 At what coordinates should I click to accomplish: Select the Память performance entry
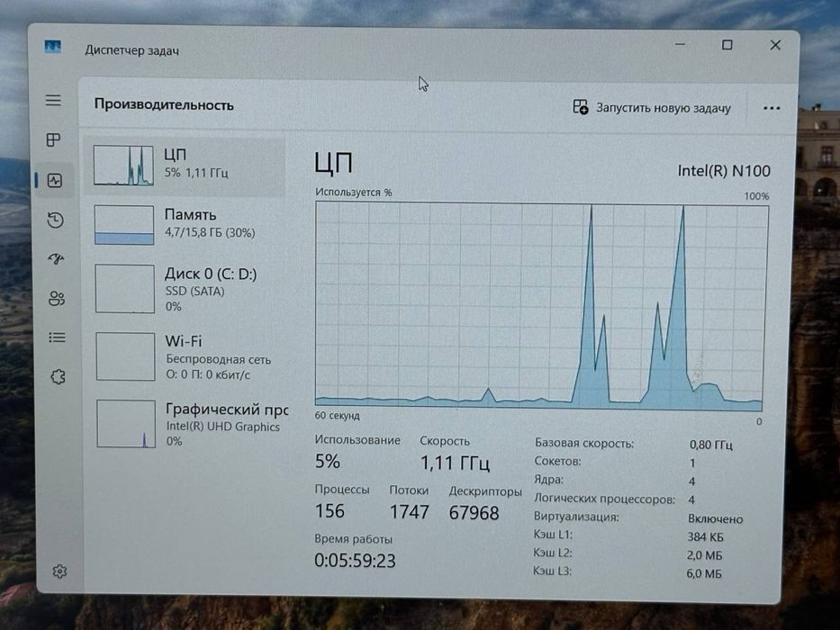click(x=185, y=225)
